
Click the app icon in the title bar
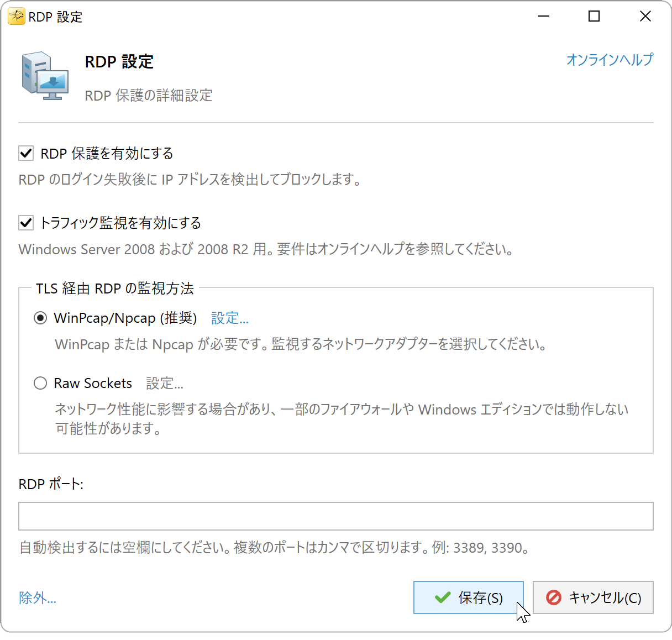tap(16, 17)
